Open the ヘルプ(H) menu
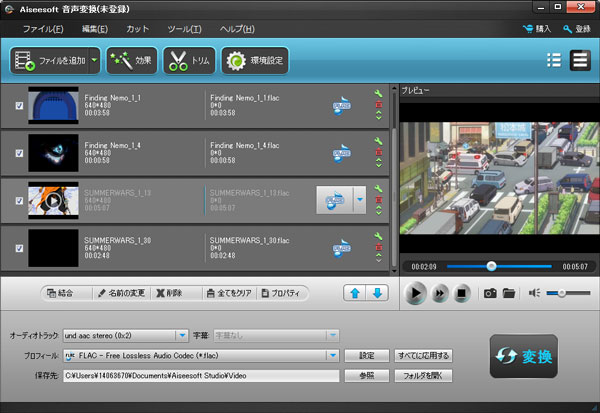Viewport: 600px width, 413px height. [x=237, y=29]
